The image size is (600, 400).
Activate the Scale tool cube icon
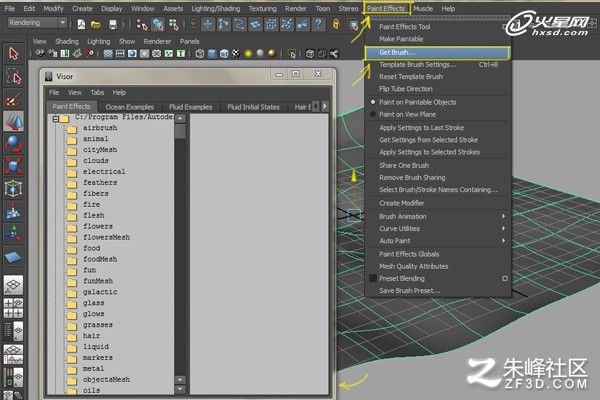click(x=13, y=166)
